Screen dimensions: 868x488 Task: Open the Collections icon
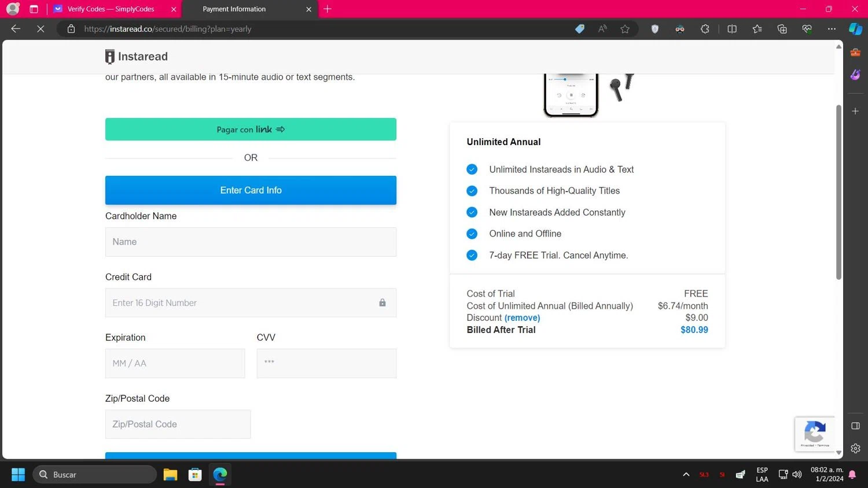(782, 29)
